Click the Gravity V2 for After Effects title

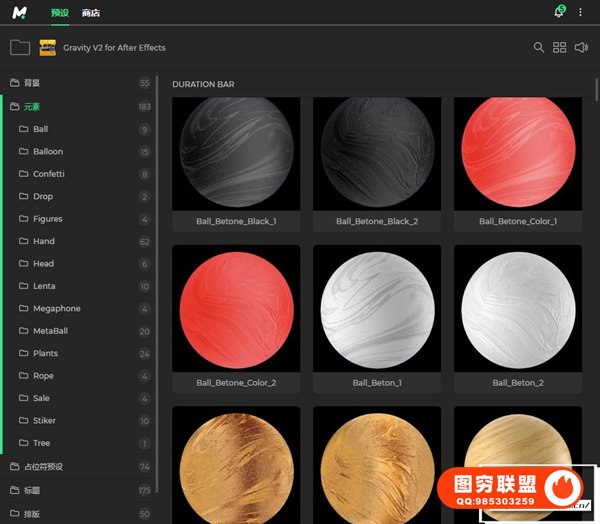click(x=114, y=47)
